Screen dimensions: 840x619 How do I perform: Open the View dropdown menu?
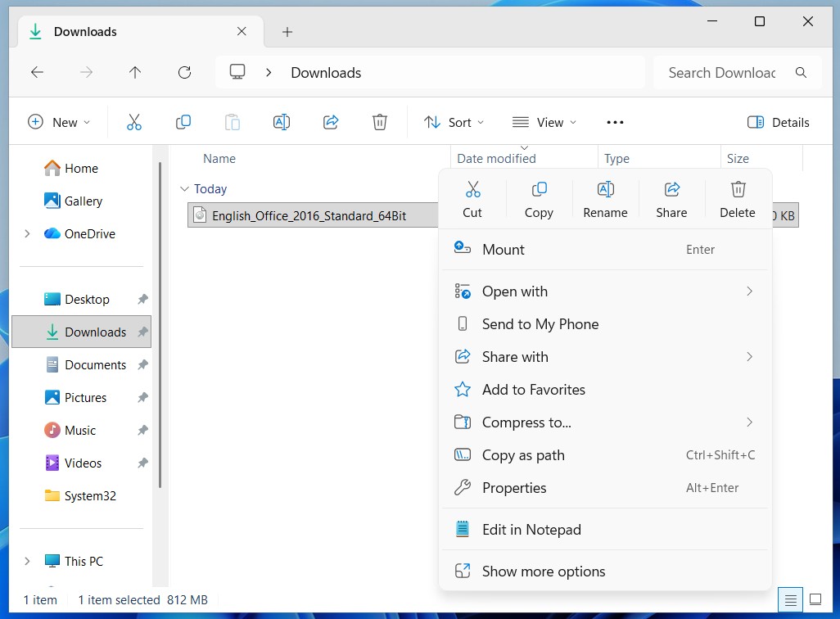coord(544,122)
